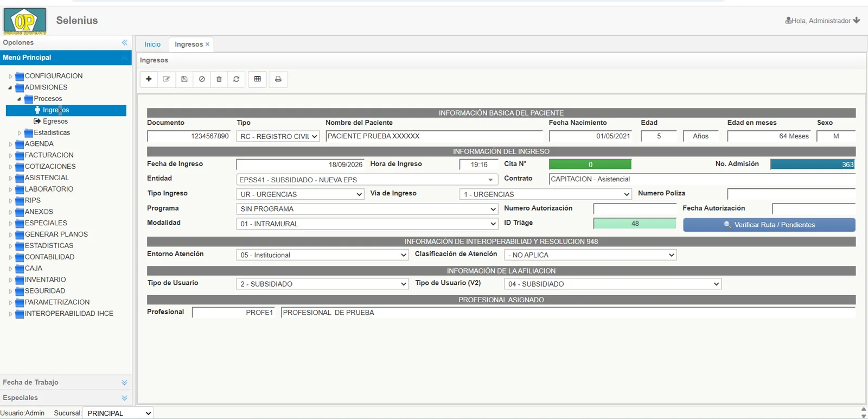The image size is (868, 419).
Task: Open the table list view icon
Action: pyautogui.click(x=258, y=79)
